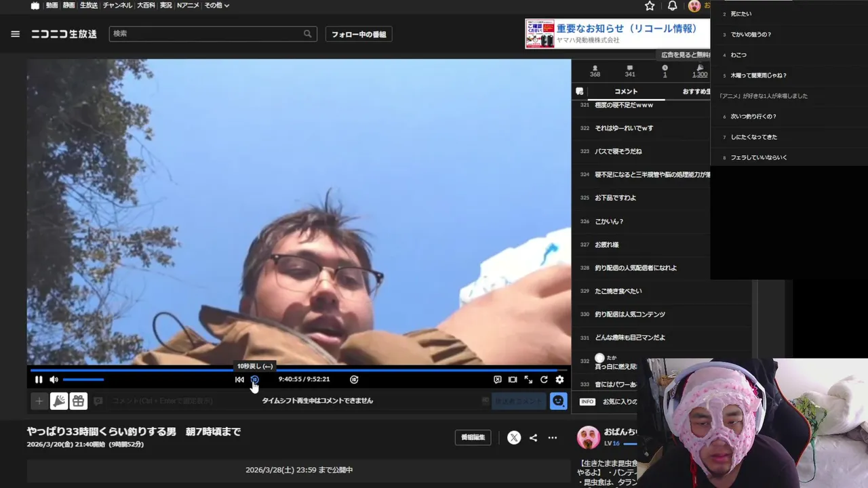Open player settings gear

(559, 380)
